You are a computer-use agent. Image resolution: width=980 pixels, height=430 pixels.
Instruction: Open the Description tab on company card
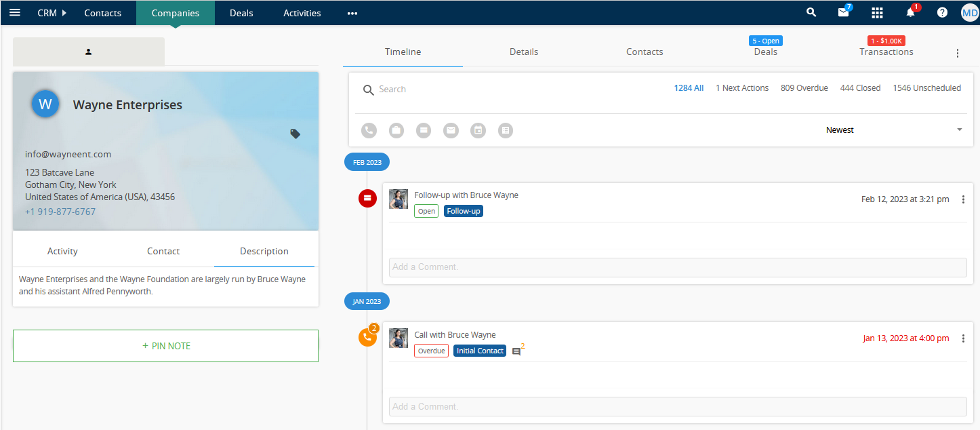(x=264, y=251)
